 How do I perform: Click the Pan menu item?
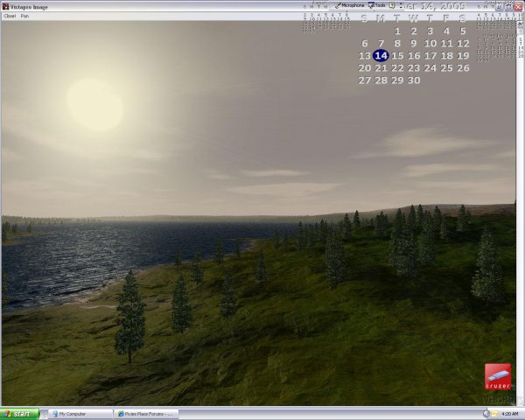click(x=24, y=16)
